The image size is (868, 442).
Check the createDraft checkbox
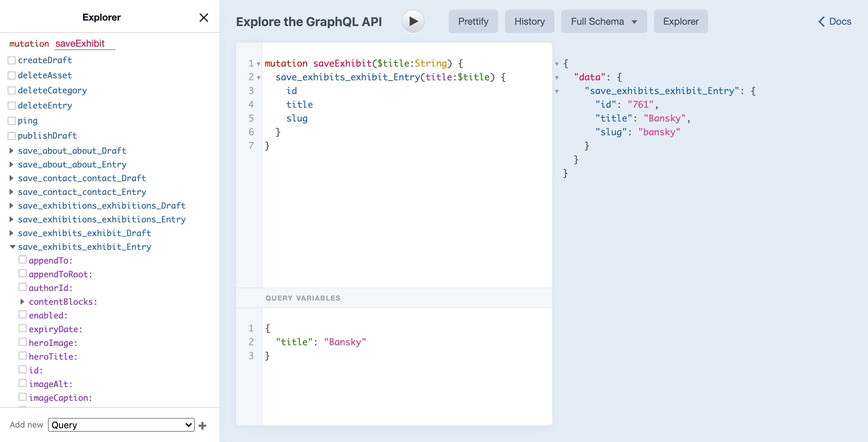[12, 60]
